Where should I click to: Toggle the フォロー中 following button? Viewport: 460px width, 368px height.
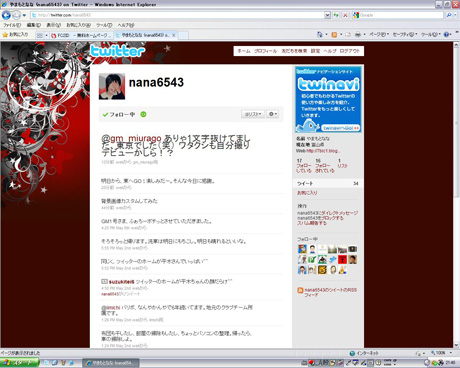(119, 114)
